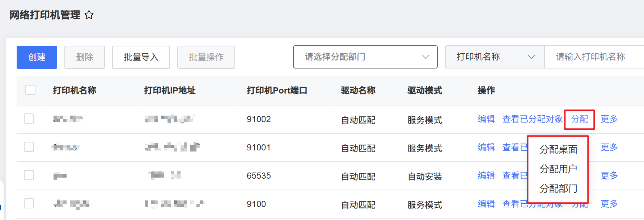Open the 请选择分配部门 dropdown

click(365, 57)
